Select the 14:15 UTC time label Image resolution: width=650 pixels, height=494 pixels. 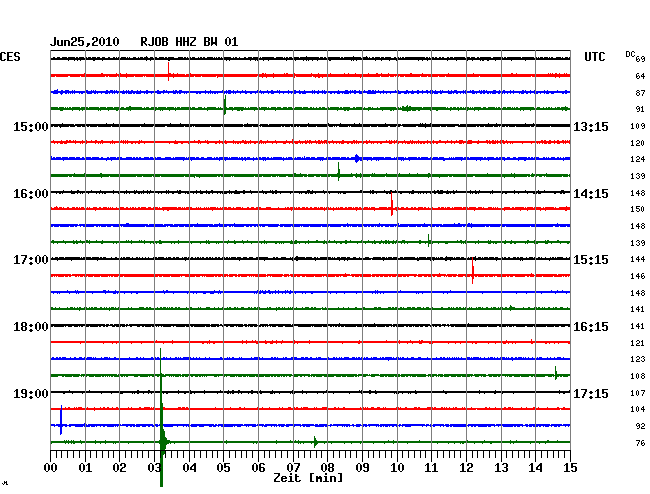click(591, 194)
